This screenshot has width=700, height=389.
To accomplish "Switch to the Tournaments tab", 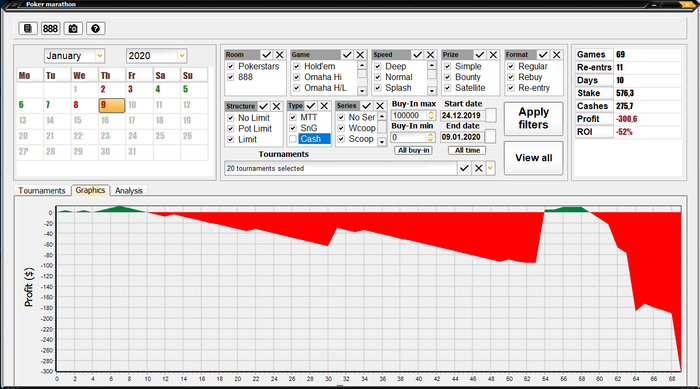I will [42, 191].
